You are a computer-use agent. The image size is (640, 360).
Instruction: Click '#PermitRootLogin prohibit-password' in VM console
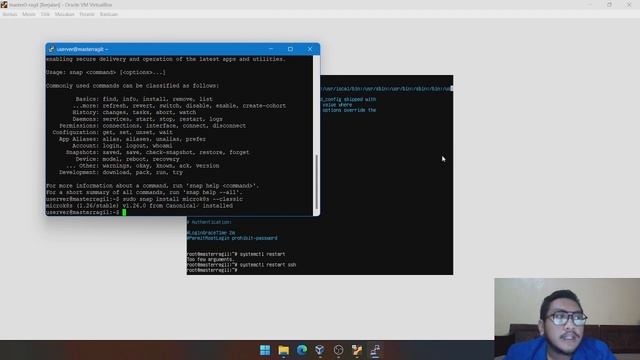232,238
